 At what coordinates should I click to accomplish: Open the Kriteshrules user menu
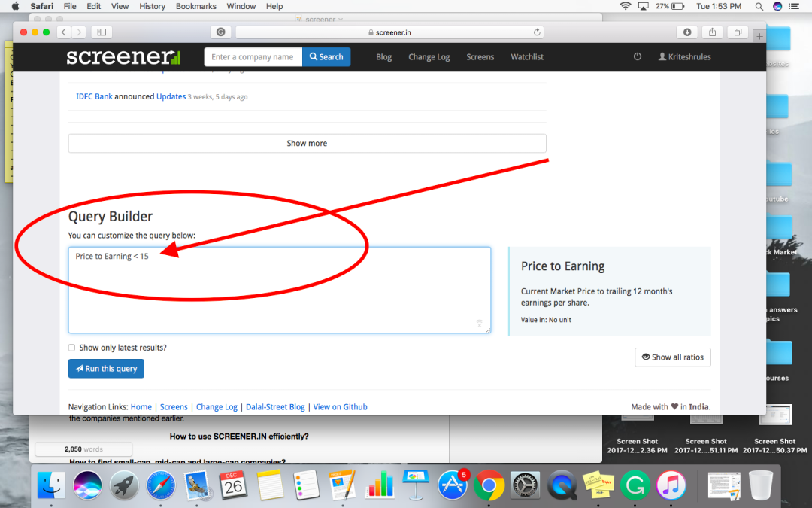685,57
